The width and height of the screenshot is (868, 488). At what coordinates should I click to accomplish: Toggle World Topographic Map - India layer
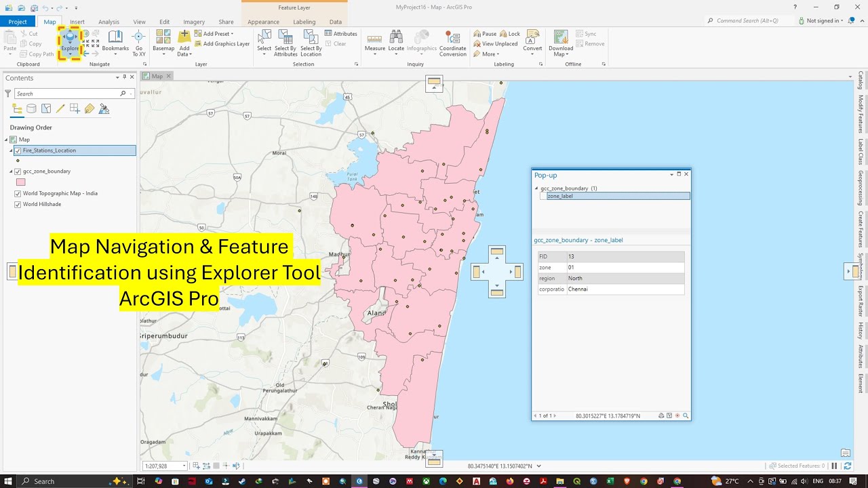click(x=18, y=193)
